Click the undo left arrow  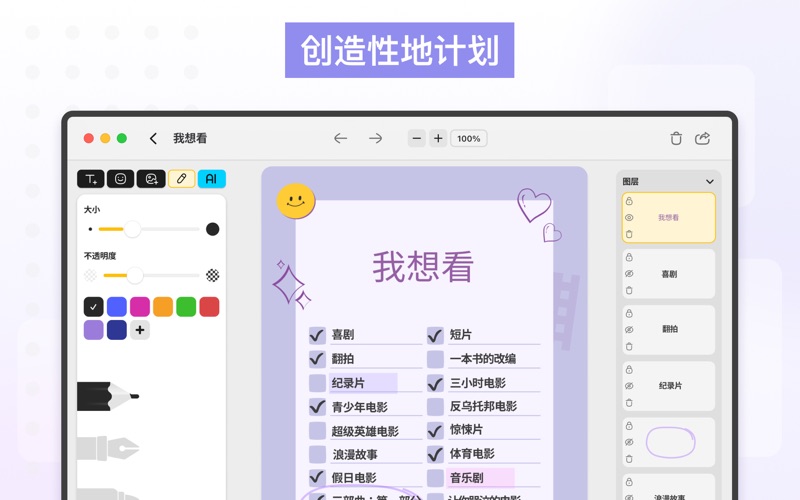(341, 139)
